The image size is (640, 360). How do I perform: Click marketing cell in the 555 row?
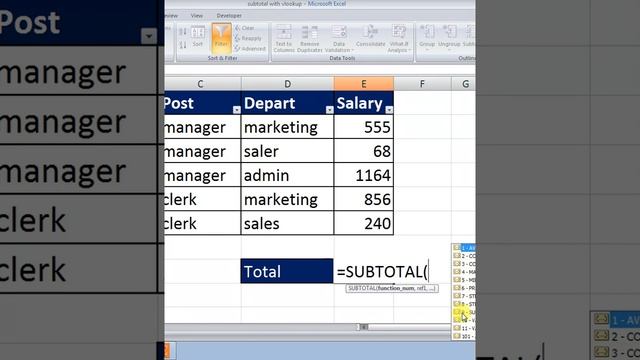(x=287, y=127)
